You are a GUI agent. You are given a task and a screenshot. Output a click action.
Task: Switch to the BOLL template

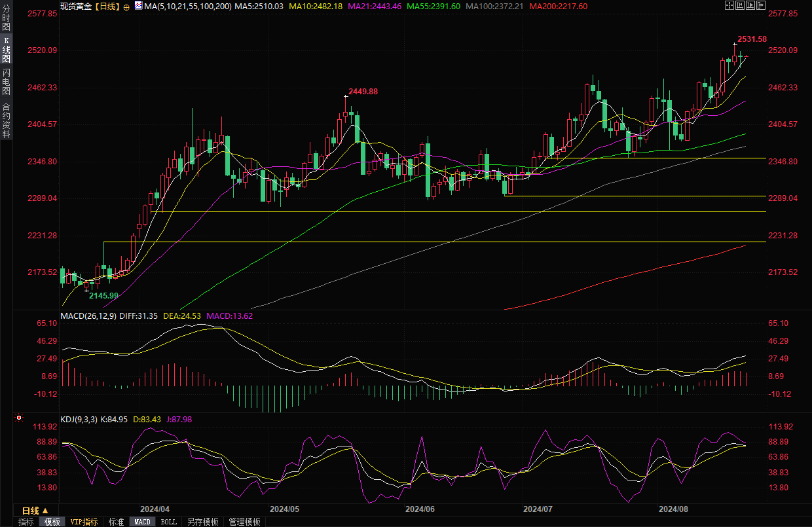click(168, 522)
